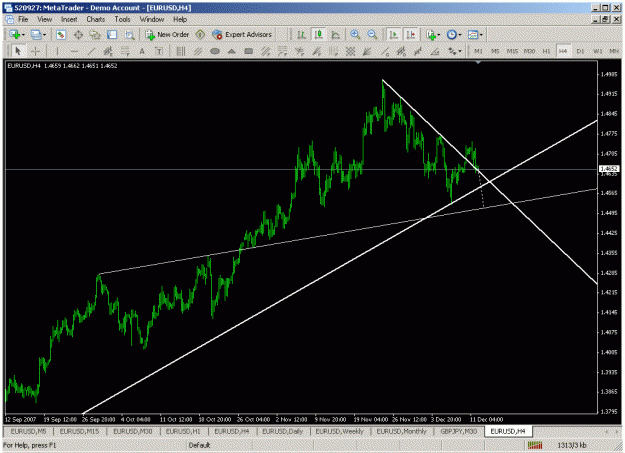625x453 pixels.
Task: Zoom in on the chart
Action: point(355,35)
